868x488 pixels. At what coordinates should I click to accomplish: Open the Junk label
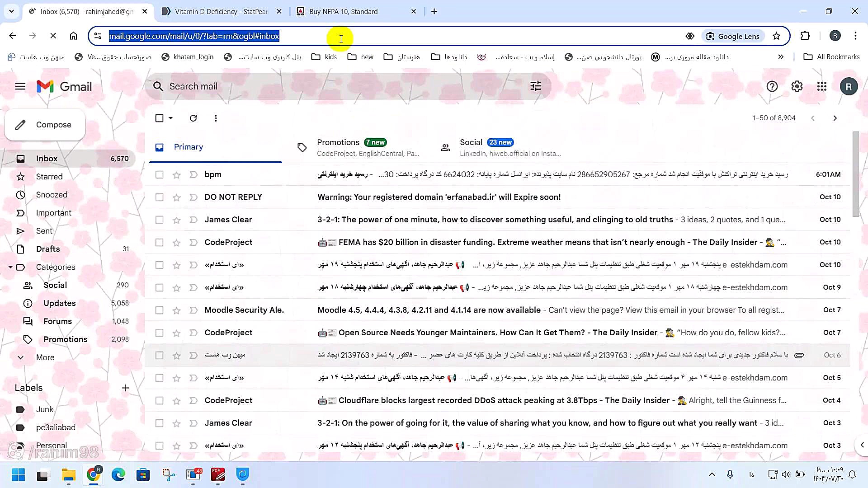point(45,409)
